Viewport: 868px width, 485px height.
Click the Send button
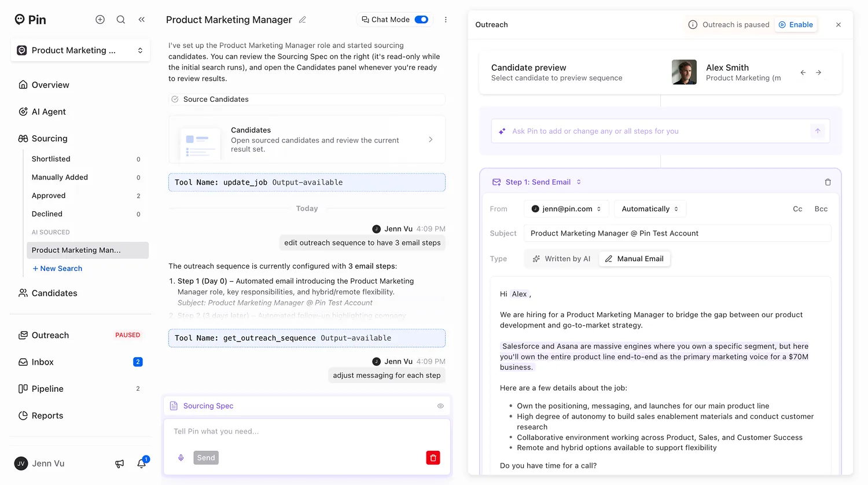pos(206,458)
